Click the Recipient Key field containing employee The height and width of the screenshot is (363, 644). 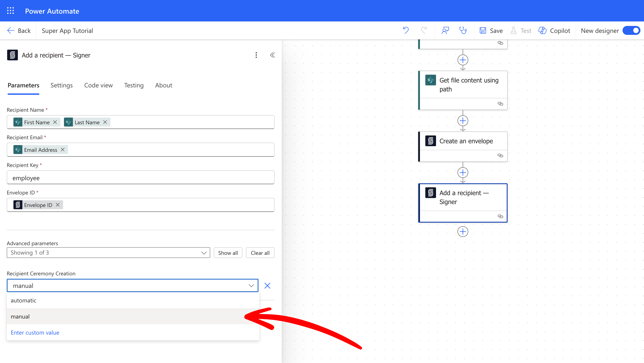(140, 178)
